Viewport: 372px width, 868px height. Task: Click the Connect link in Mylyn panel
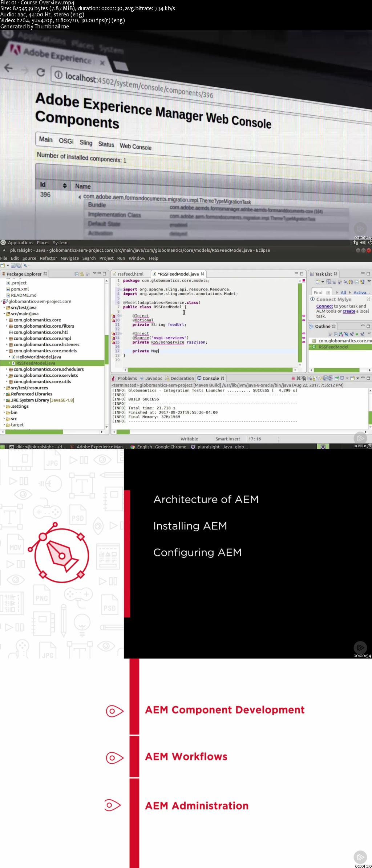tap(324, 306)
